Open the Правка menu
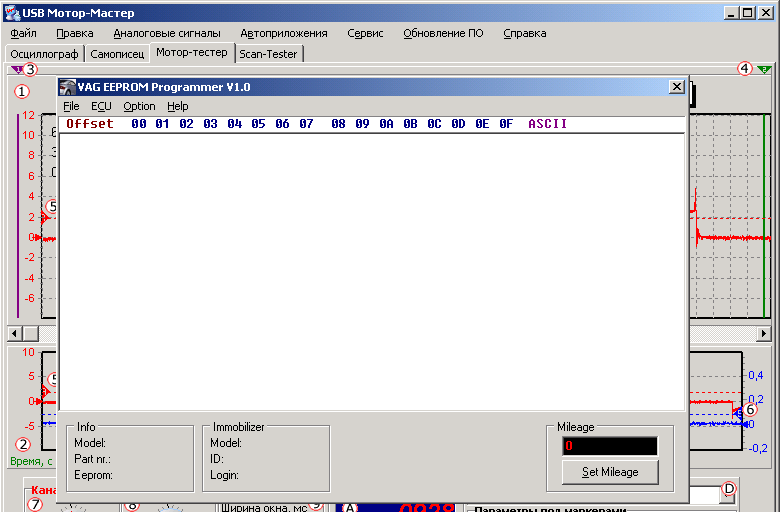This screenshot has width=782, height=512. point(75,33)
